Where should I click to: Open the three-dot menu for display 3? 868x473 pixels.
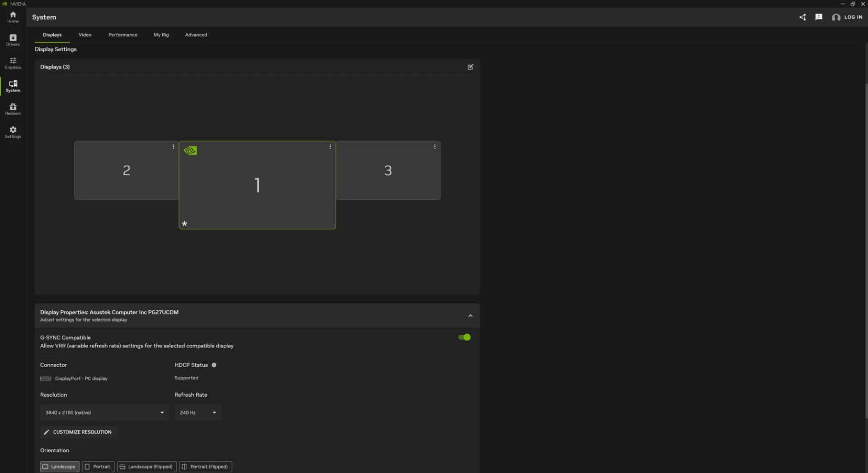coord(435,147)
